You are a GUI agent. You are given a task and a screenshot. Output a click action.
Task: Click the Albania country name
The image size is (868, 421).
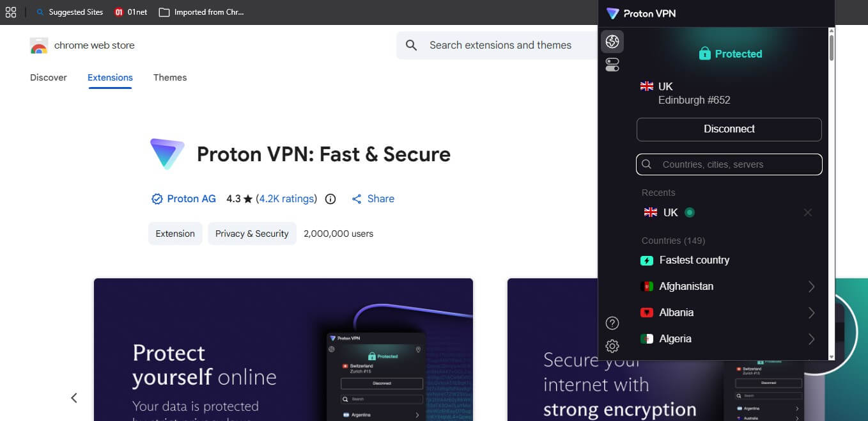coord(676,313)
